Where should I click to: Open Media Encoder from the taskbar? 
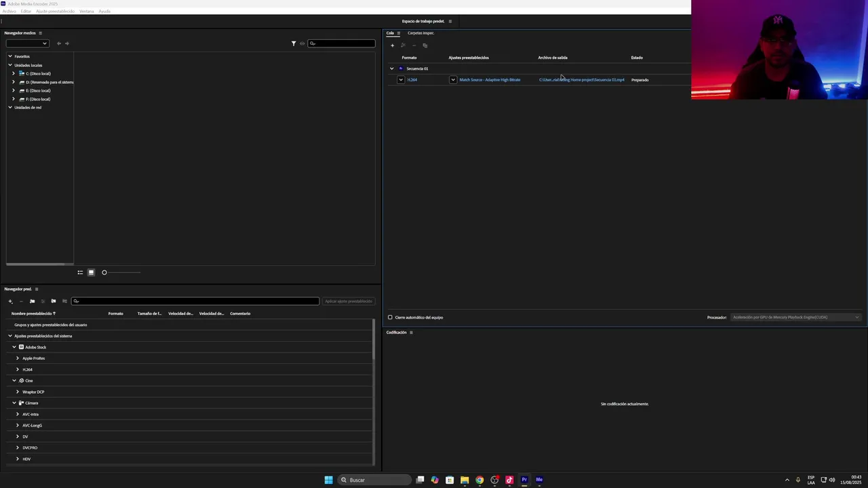(539, 480)
